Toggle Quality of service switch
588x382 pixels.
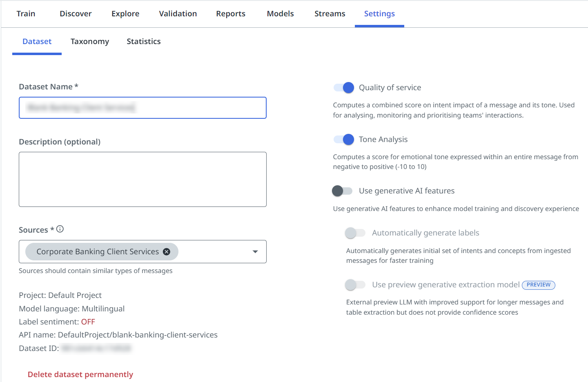pos(343,88)
